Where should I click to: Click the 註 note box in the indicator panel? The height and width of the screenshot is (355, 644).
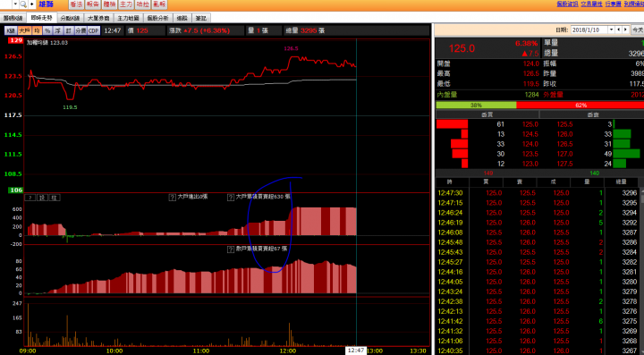[55, 198]
